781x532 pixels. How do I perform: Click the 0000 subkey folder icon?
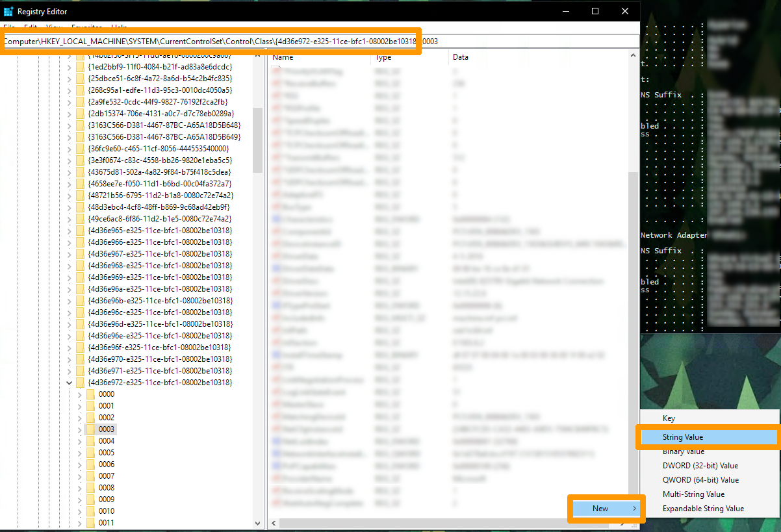point(91,394)
